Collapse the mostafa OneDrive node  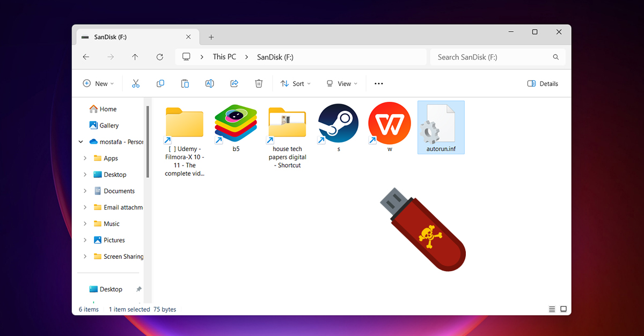[81, 142]
